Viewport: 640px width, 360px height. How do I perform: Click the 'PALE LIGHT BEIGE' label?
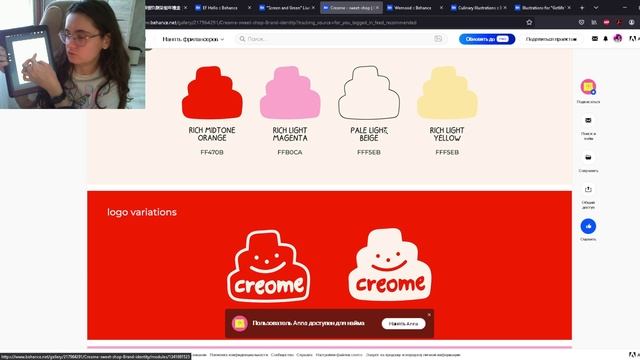(x=369, y=134)
